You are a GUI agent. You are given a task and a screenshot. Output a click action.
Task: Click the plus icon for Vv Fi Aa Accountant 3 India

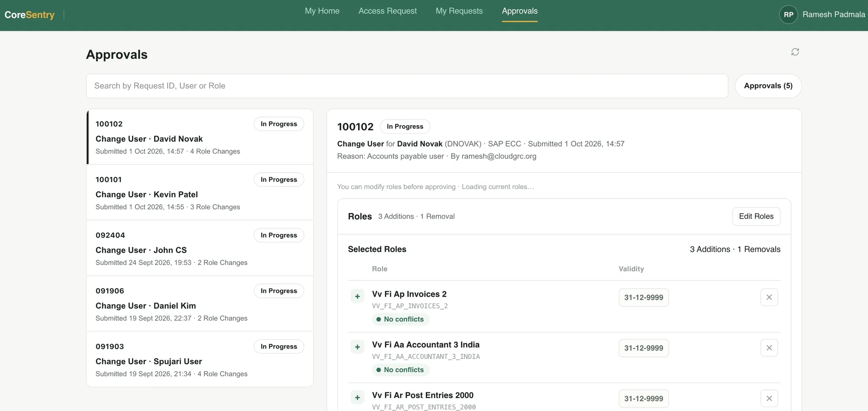357,347
